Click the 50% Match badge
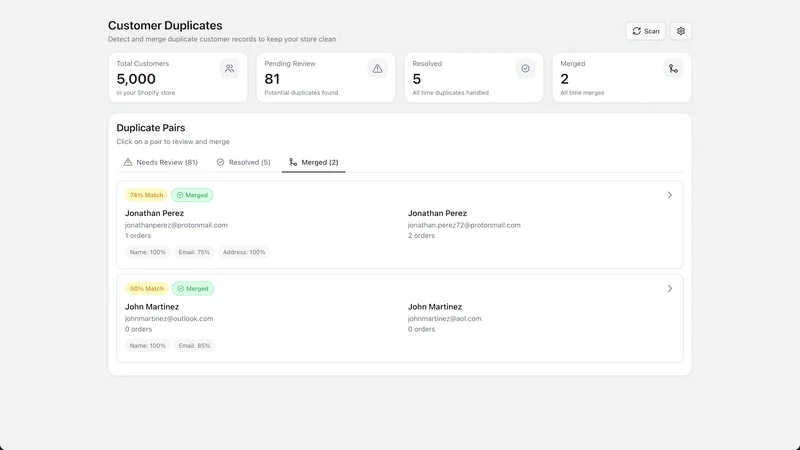This screenshot has width=800, height=450. [x=146, y=289]
